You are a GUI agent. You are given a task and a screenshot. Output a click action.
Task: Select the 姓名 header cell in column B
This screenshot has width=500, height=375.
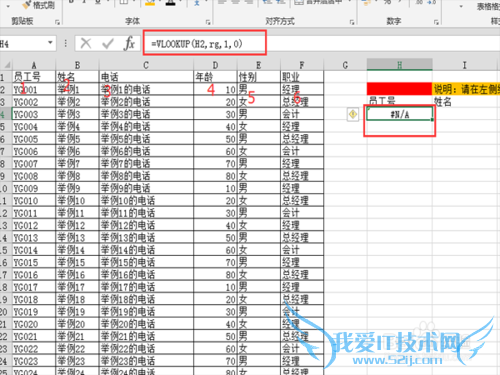coord(77,77)
